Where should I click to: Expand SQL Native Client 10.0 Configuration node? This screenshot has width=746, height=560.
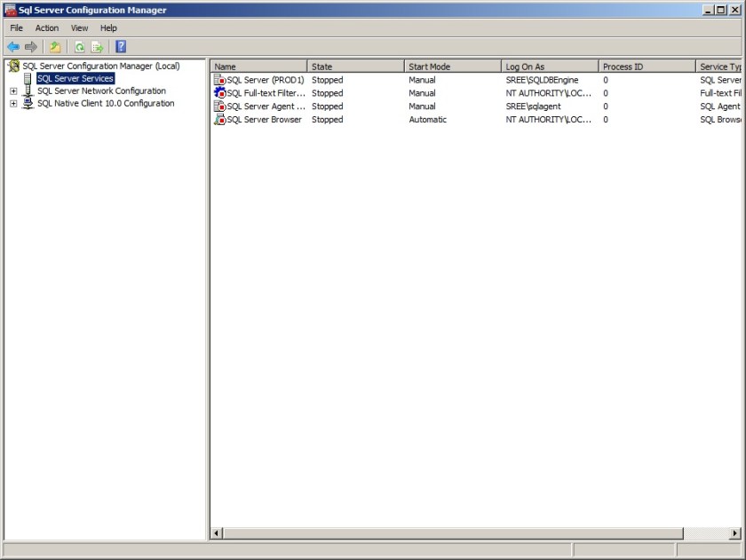point(13,104)
